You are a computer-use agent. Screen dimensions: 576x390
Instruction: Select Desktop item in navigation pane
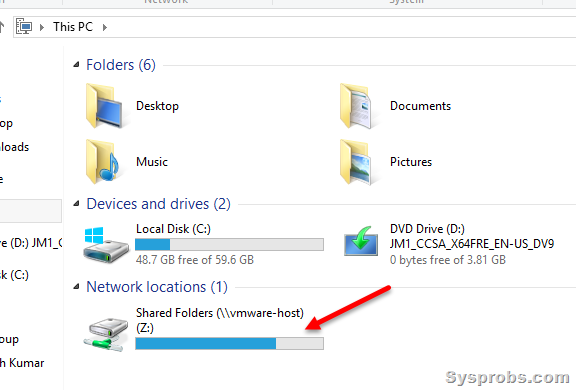point(6,123)
